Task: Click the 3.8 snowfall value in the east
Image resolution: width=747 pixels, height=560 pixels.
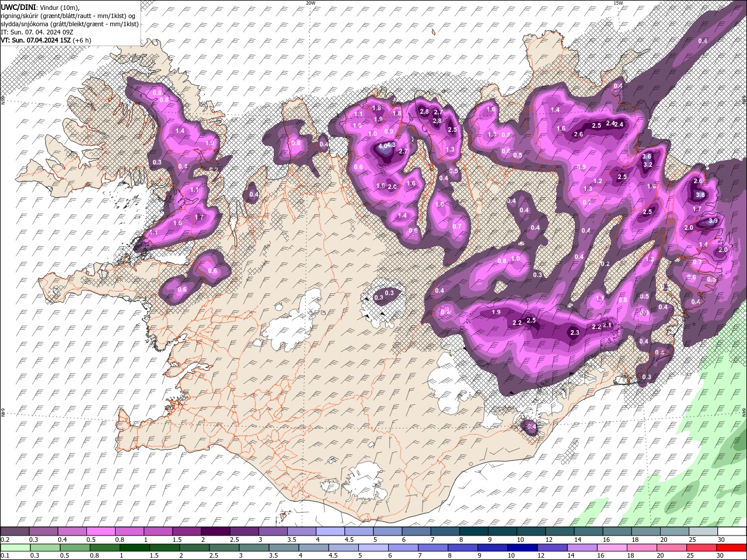Action: [701, 195]
